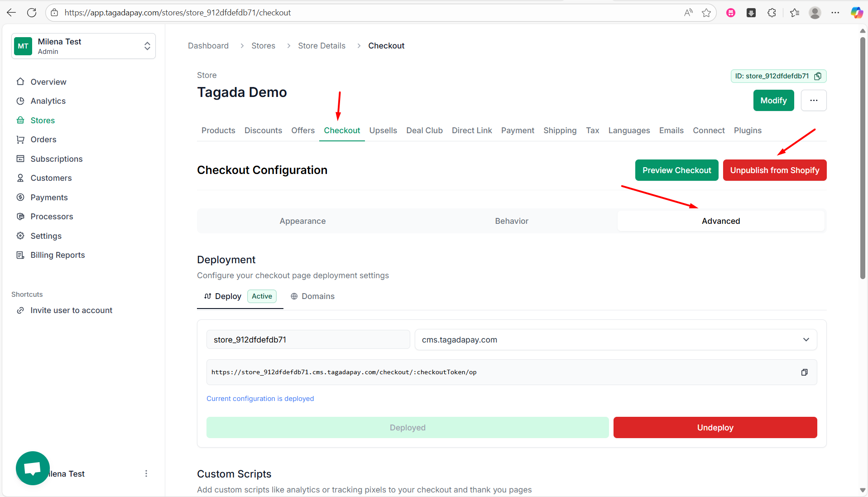Viewport: 868px width, 497px height.
Task: Switch to the Deal Club tab
Action: [424, 130]
